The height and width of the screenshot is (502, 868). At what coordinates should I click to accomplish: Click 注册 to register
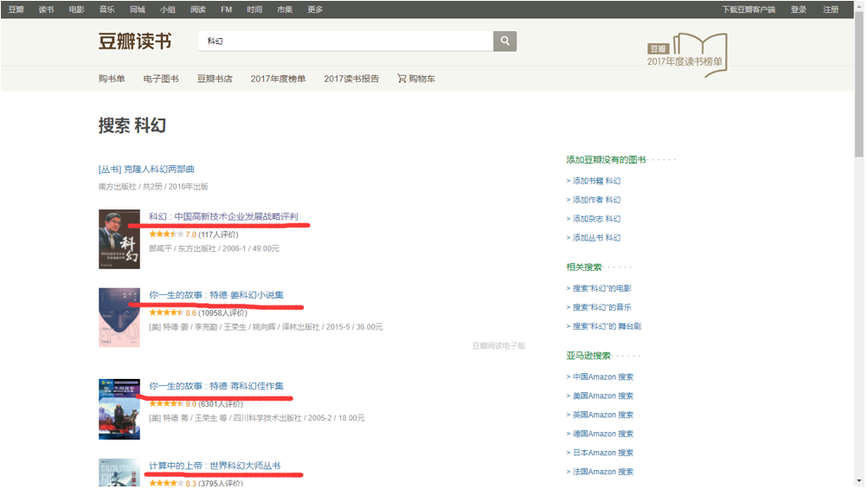(831, 10)
